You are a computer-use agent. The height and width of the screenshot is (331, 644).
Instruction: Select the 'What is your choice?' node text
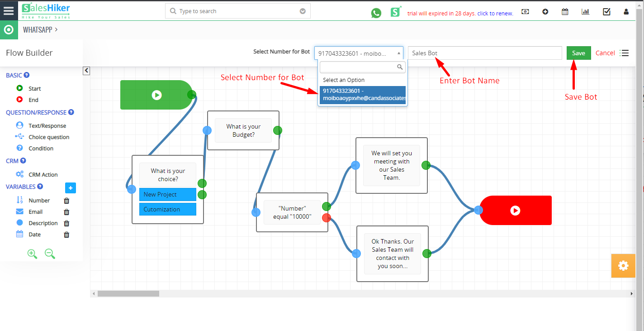(x=168, y=175)
